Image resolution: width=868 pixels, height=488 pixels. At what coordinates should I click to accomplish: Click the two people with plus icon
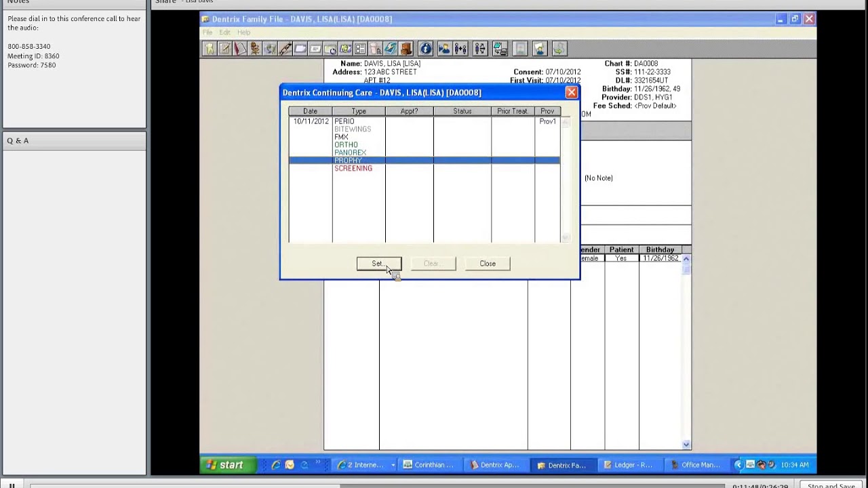(461, 49)
